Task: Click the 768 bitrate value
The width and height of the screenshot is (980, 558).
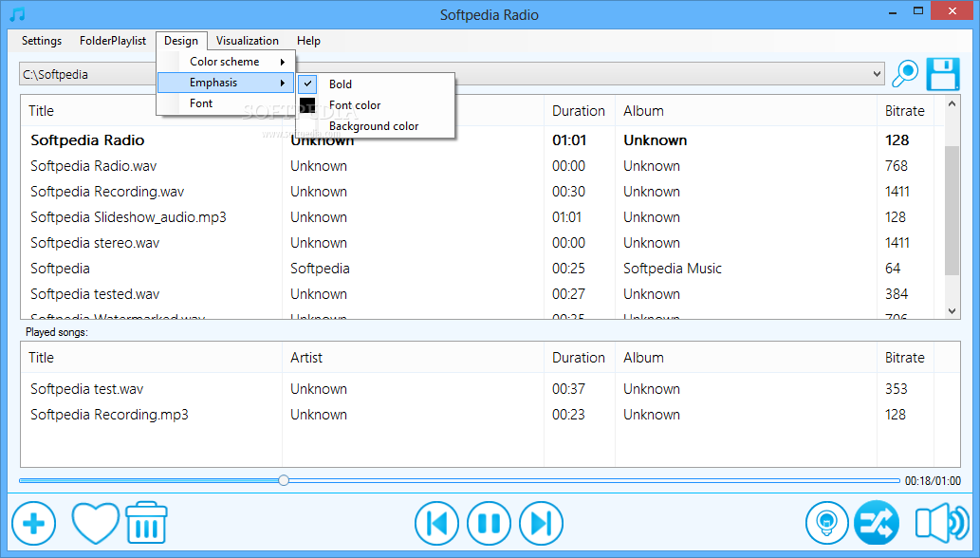Action: point(897,165)
